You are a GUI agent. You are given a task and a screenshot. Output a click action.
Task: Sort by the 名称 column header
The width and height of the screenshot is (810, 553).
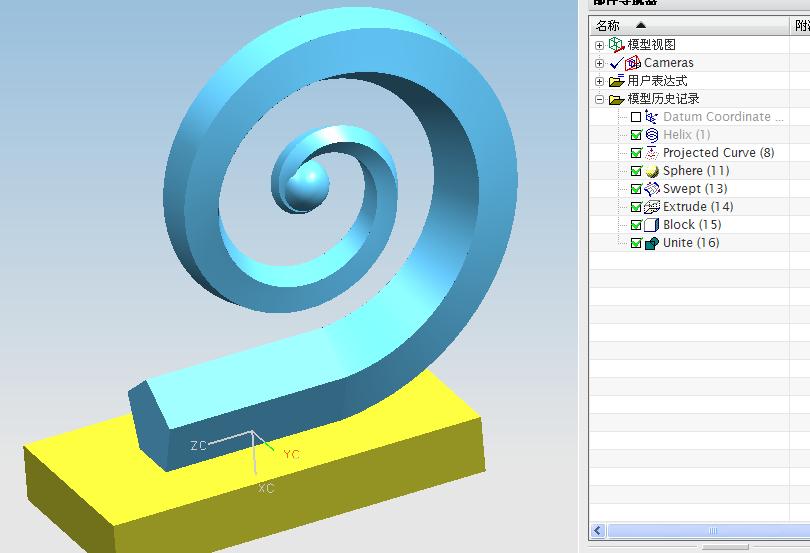tap(689, 25)
